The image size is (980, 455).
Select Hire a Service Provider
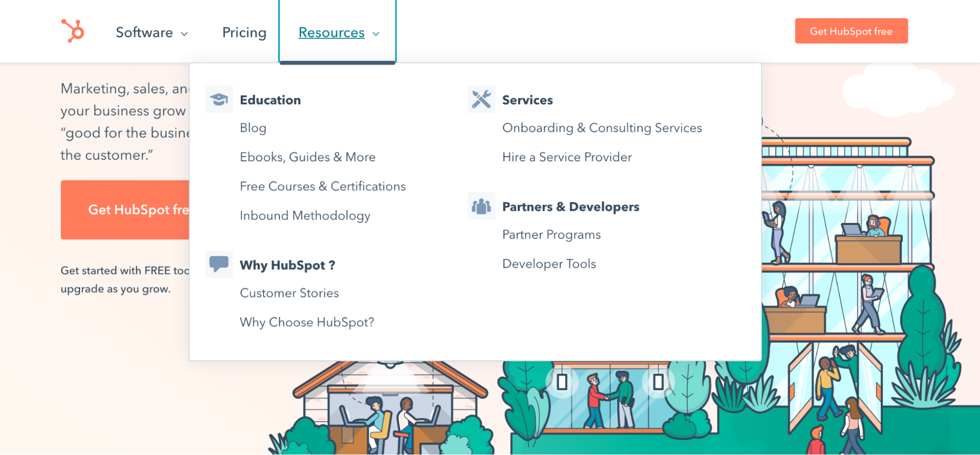pos(567,157)
